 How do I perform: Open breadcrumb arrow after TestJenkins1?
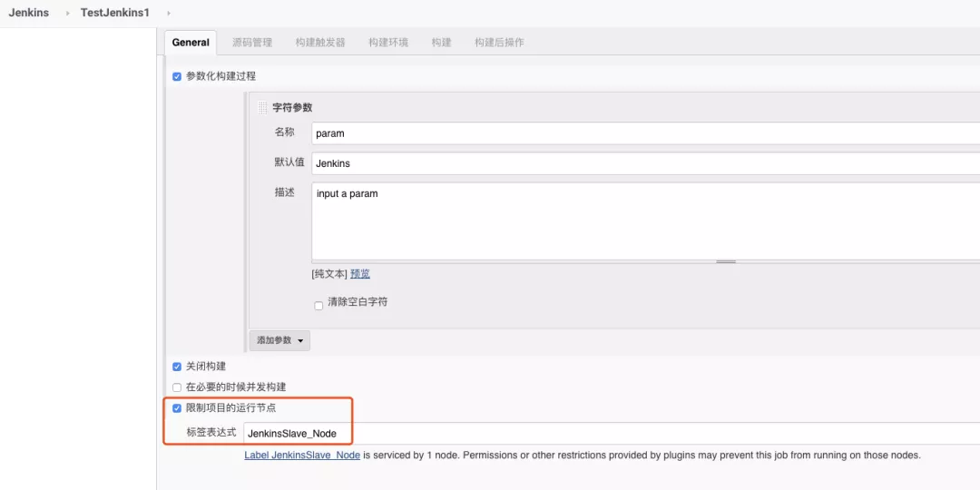click(x=169, y=13)
